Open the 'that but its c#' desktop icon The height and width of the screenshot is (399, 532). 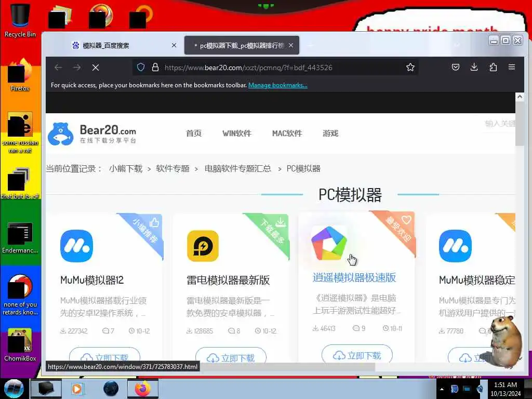click(20, 183)
